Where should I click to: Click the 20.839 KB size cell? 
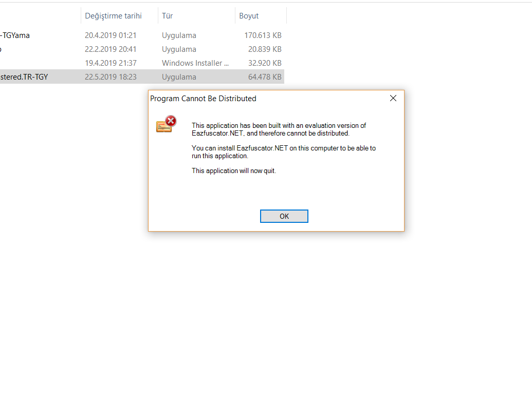[x=265, y=49]
